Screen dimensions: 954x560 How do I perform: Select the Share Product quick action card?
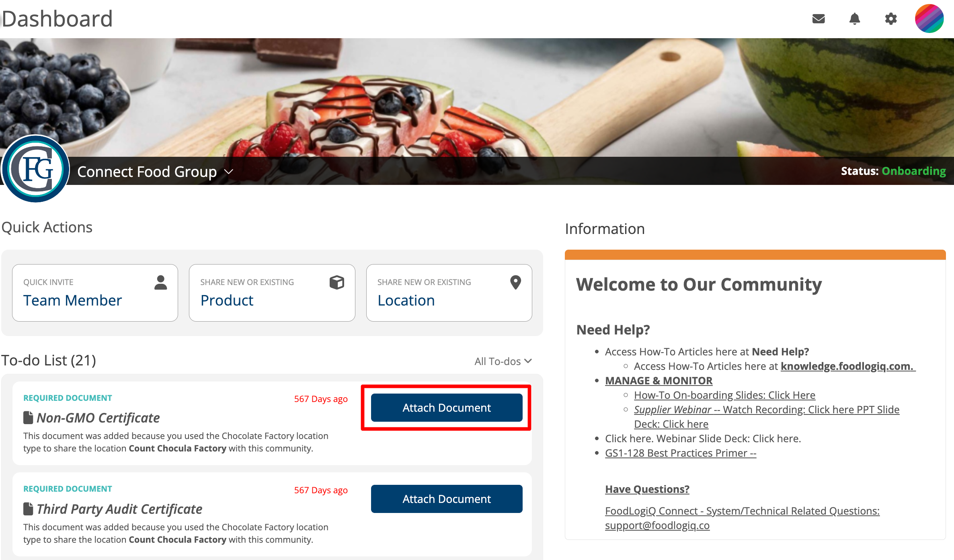272,293
